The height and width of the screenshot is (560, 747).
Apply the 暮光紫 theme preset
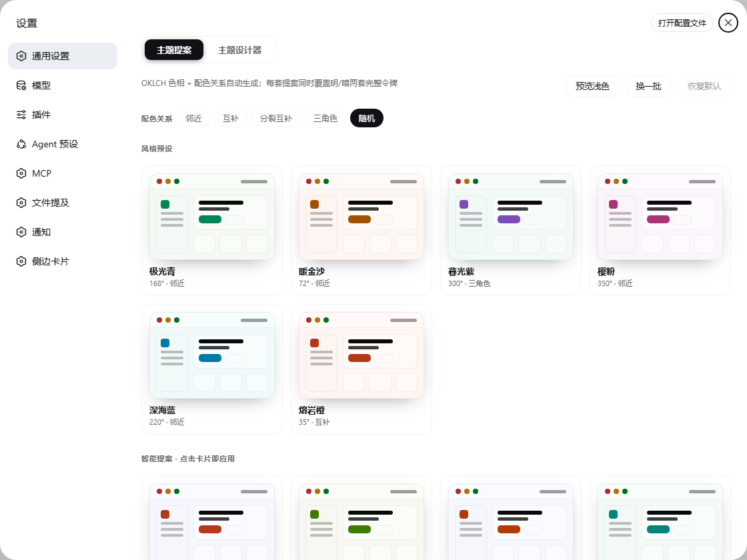[x=511, y=231]
